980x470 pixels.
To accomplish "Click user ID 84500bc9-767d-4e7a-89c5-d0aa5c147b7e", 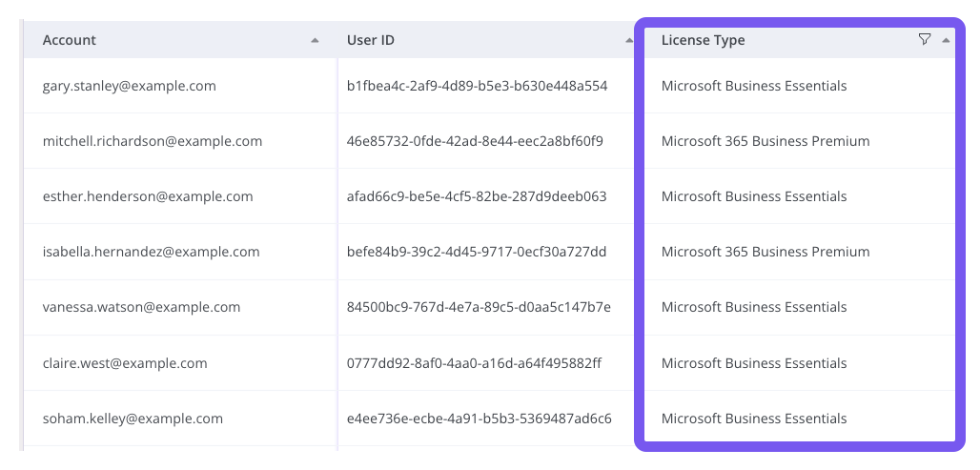I will point(479,307).
